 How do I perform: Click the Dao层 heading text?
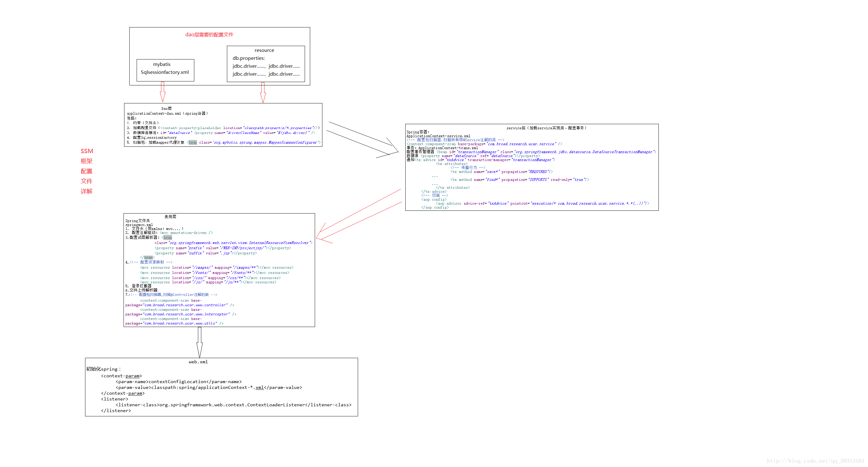[167, 109]
